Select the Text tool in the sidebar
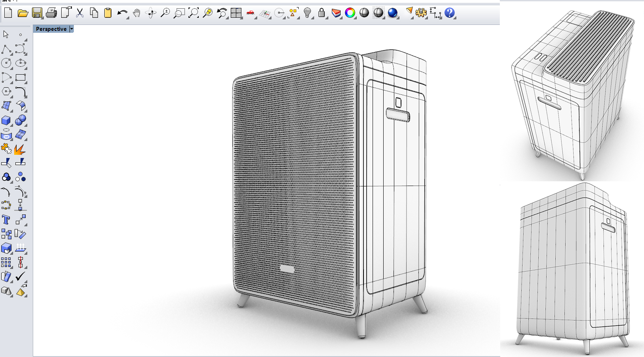This screenshot has width=644, height=357. [x=6, y=220]
